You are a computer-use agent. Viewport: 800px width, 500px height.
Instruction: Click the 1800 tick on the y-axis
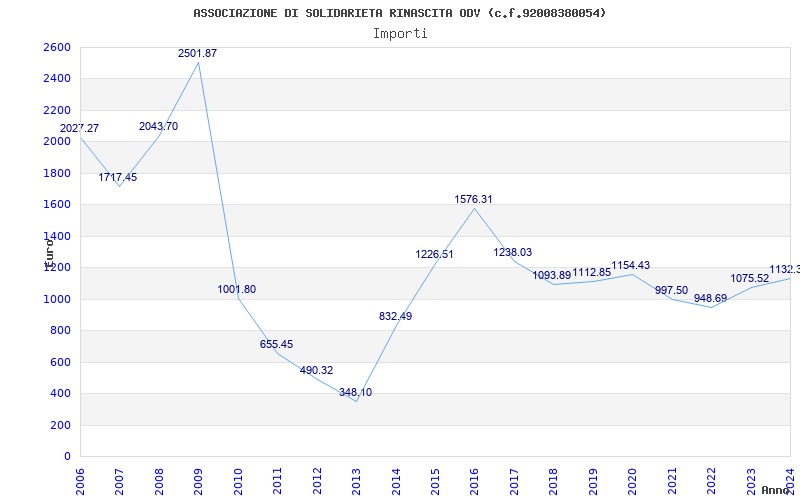pos(57,173)
